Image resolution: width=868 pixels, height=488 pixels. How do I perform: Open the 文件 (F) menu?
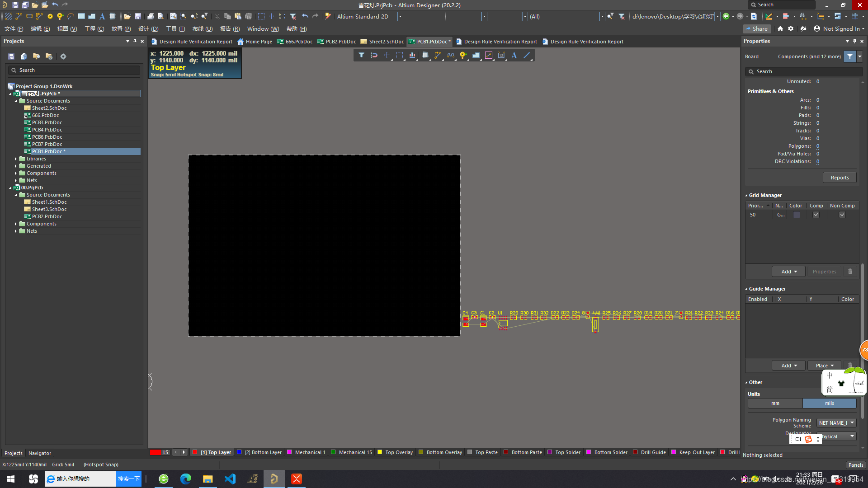click(x=14, y=28)
